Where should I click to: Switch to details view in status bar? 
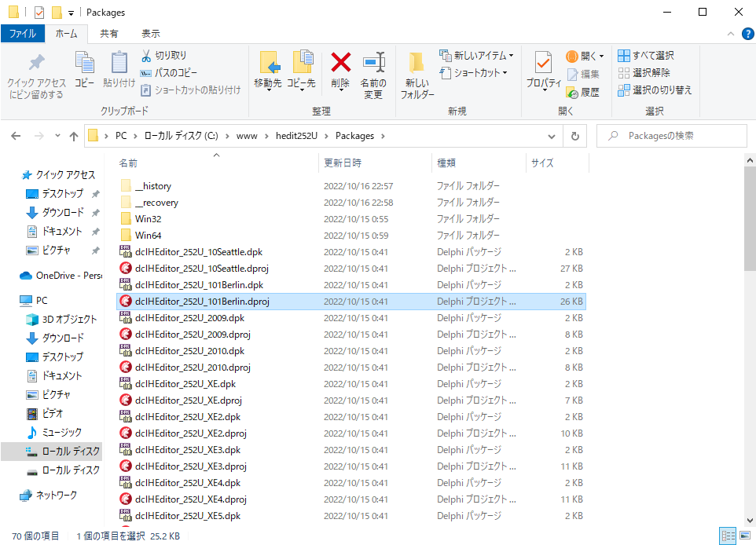tap(728, 536)
